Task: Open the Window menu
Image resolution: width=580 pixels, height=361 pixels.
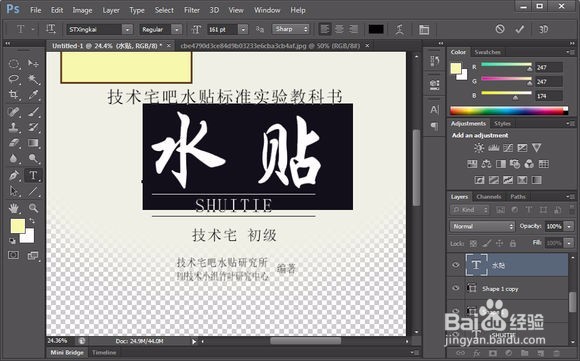Action: pyautogui.click(x=267, y=10)
